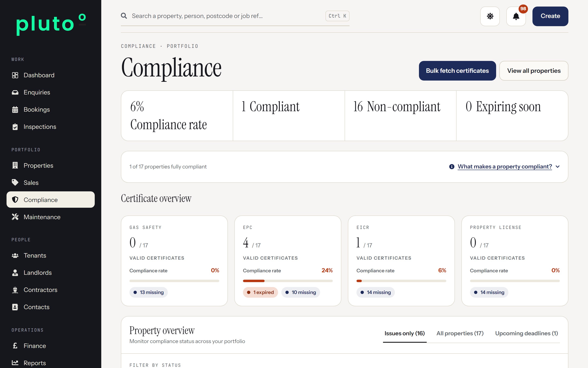Click the '0 Expiring soon' stat
The height and width of the screenshot is (368, 588).
coord(512,116)
